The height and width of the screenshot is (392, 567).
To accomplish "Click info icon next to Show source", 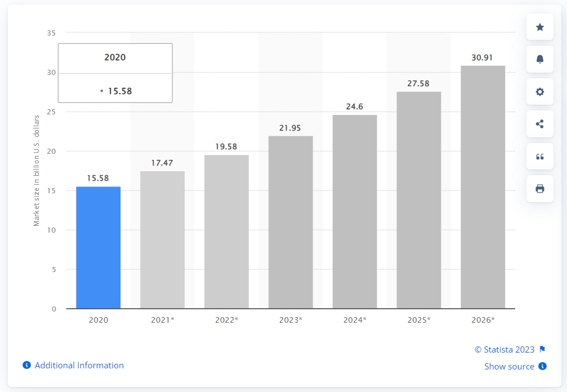I will [x=542, y=366].
